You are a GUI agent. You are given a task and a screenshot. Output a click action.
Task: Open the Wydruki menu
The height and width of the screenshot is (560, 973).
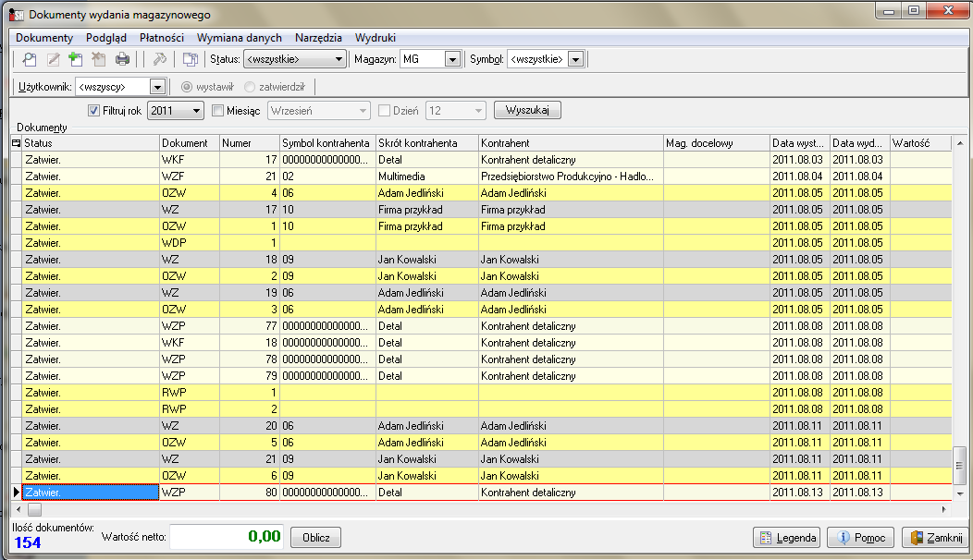[x=375, y=38]
